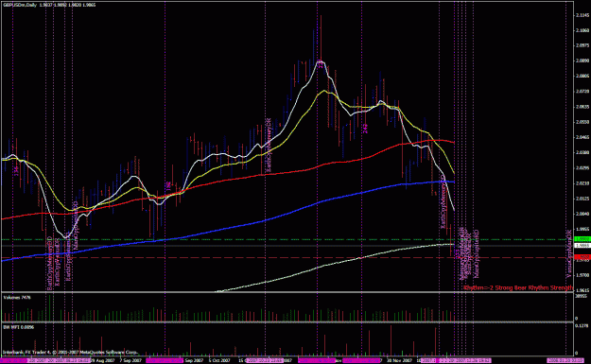Click the 2.0550 price axis label
This screenshot has height=364, width=591.
click(x=582, y=122)
